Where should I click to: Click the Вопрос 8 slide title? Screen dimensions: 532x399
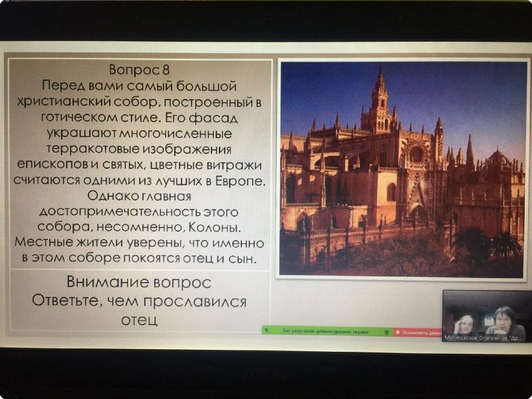coord(139,70)
